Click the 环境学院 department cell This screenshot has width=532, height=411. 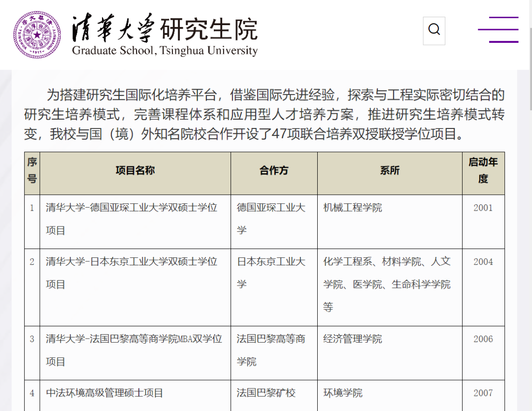pyautogui.click(x=390, y=395)
